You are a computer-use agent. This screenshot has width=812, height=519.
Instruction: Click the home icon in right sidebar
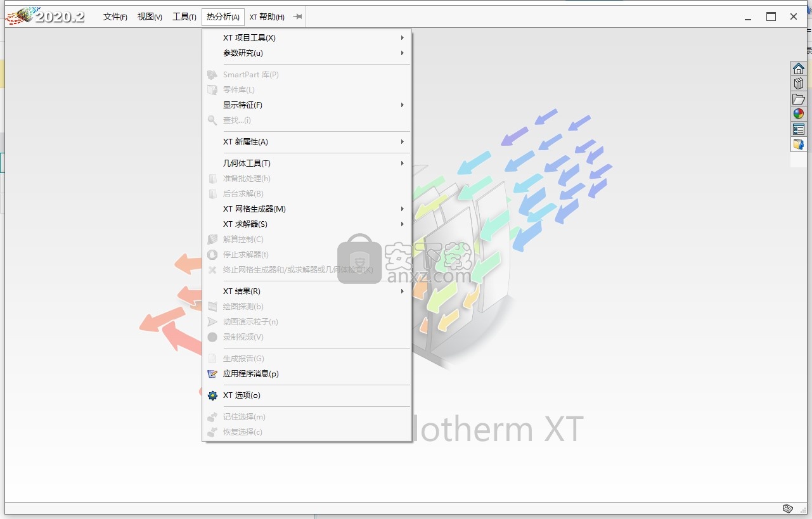tap(798, 68)
